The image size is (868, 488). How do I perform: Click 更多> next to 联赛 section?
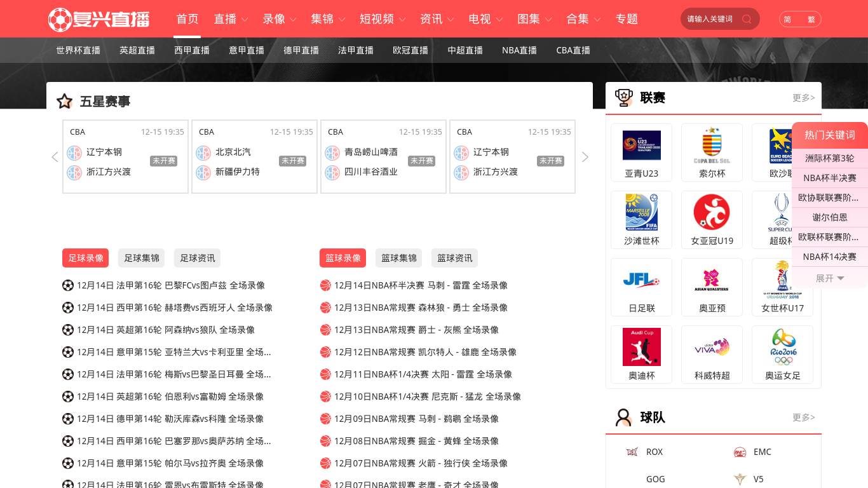coord(803,98)
